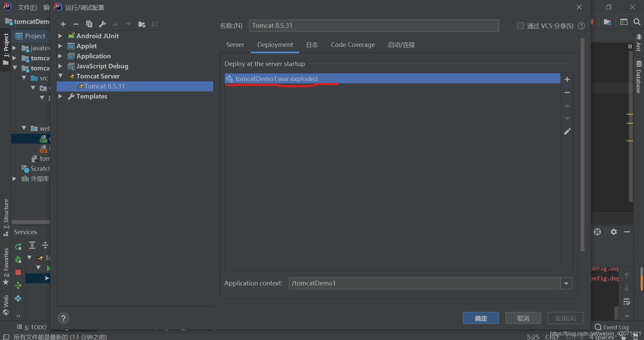Click the search everywhere magnifier icon
The height and width of the screenshot is (340, 644).
tap(637, 22)
